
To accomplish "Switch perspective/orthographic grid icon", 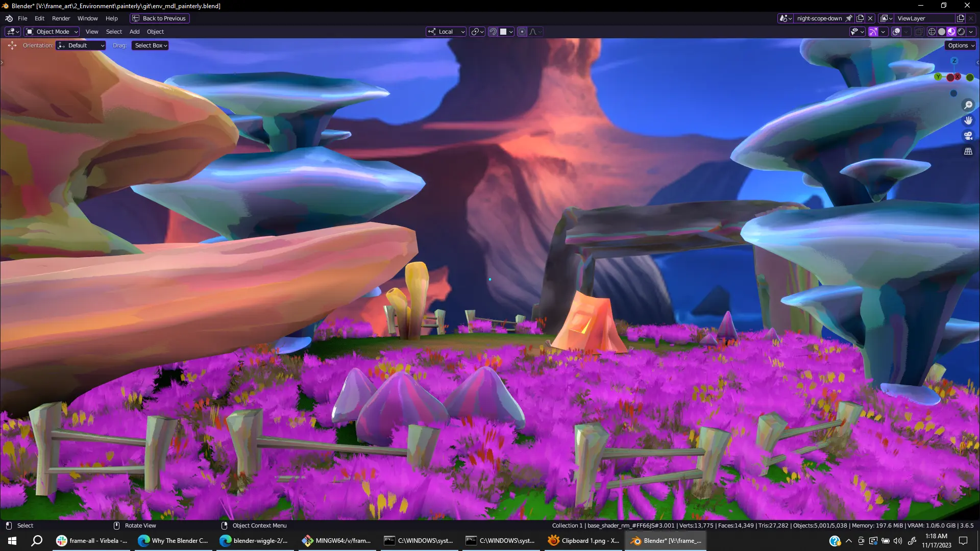I will pyautogui.click(x=968, y=152).
